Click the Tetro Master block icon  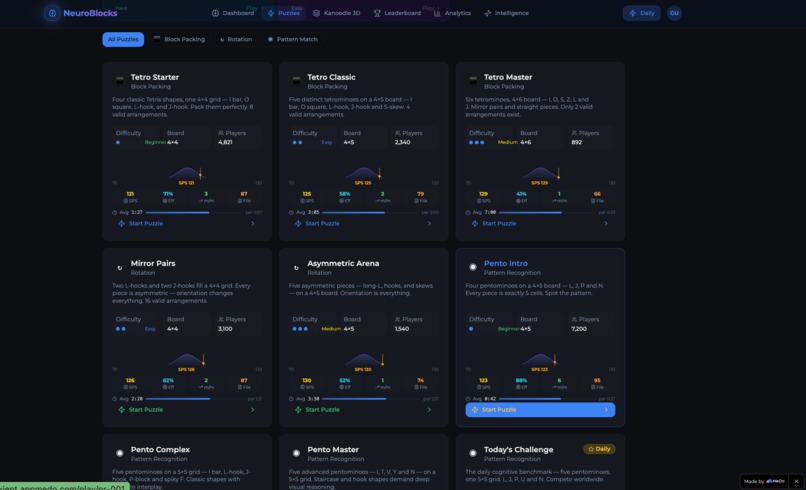click(473, 81)
